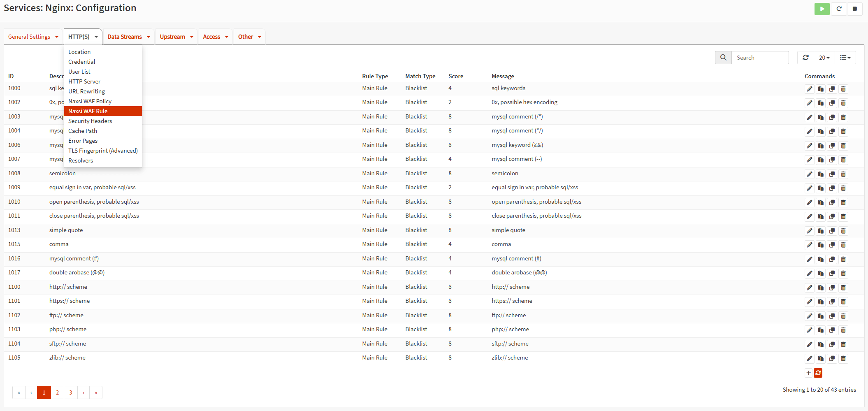Restart the Nginx service using the circular arrow icon

pos(839,9)
